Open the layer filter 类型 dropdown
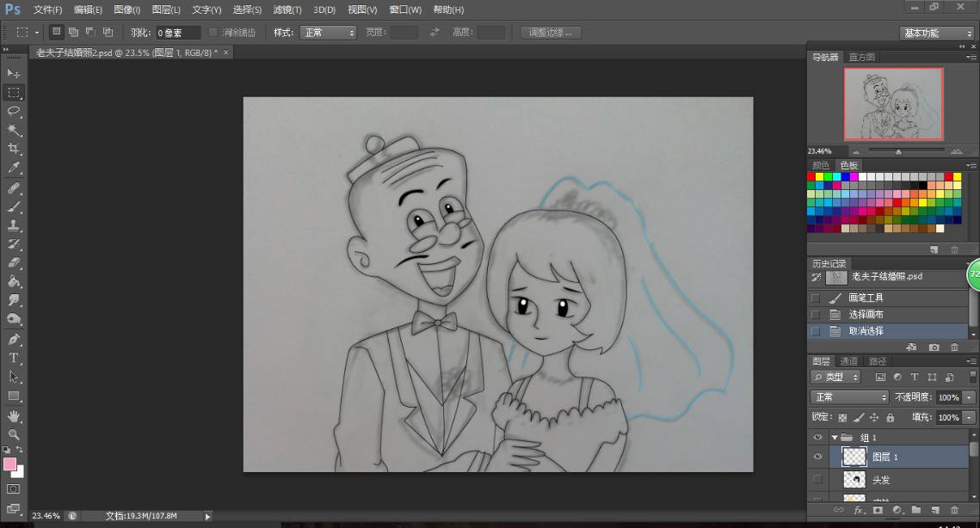The width and height of the screenshot is (980, 528). point(836,377)
